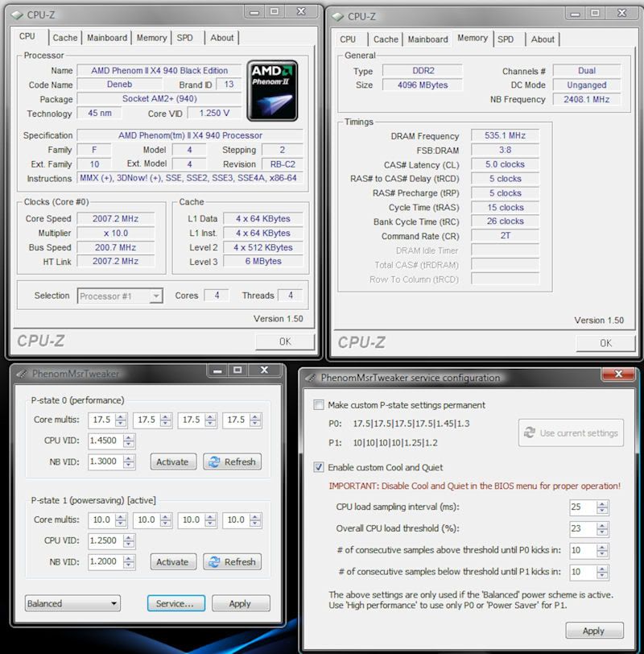644x654 pixels.
Task: Click the Command Rate value 2T
Action: pyautogui.click(x=505, y=236)
